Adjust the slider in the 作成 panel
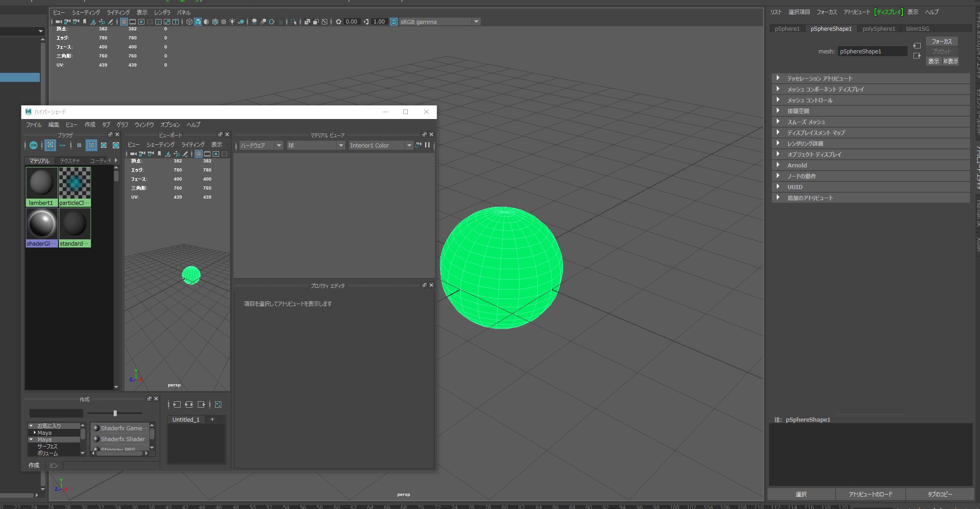Viewport: 980px width, 509px height. (115, 413)
